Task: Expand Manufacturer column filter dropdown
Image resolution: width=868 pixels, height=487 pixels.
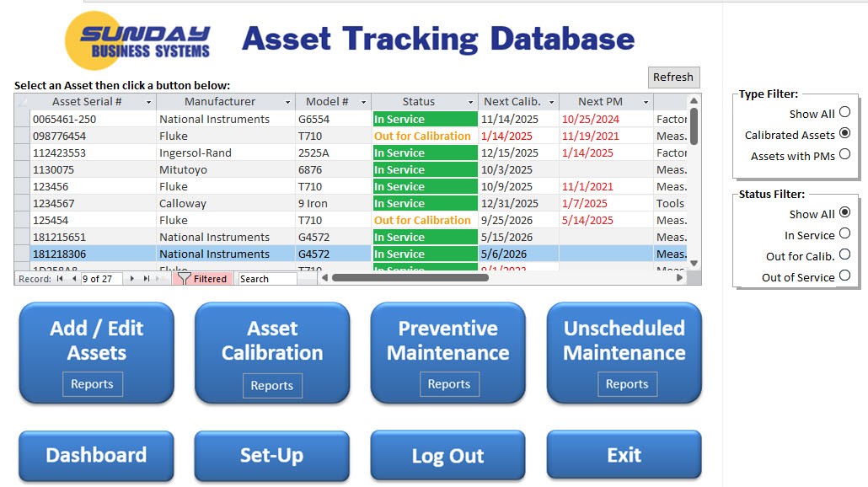Action: (x=287, y=102)
